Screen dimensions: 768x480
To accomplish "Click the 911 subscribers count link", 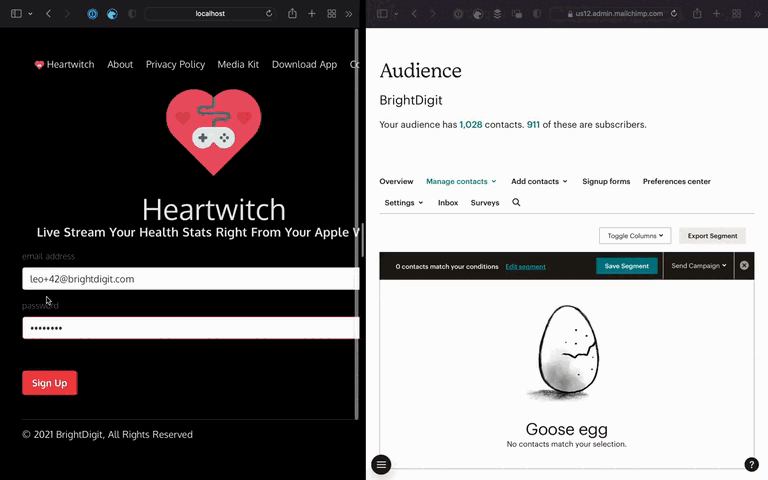I will (533, 125).
